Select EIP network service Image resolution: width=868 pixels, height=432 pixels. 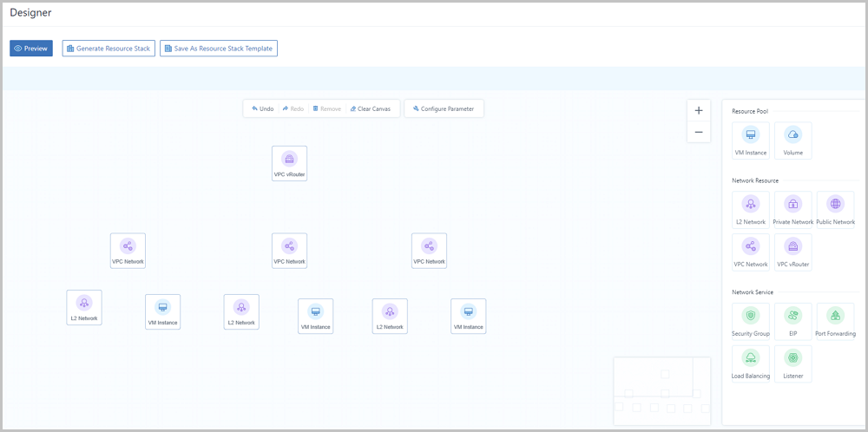[x=792, y=321]
